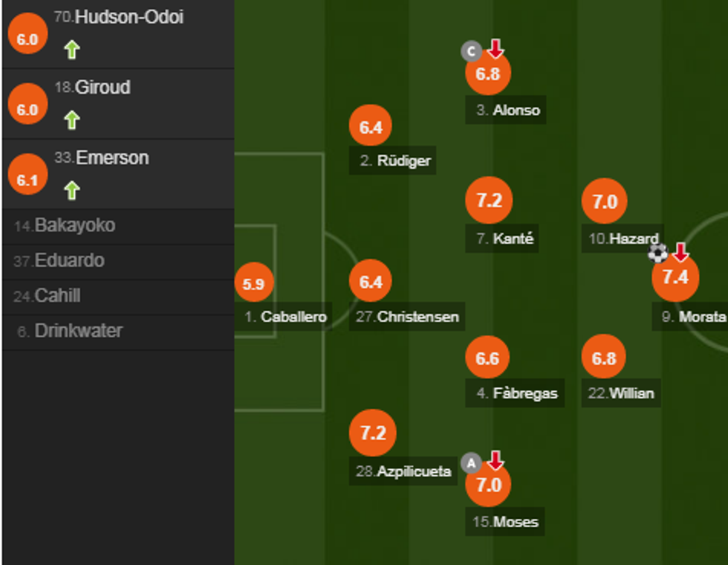This screenshot has height=565, width=728.
Task: Select Drinkwater in the bench list
Action: coord(78,331)
